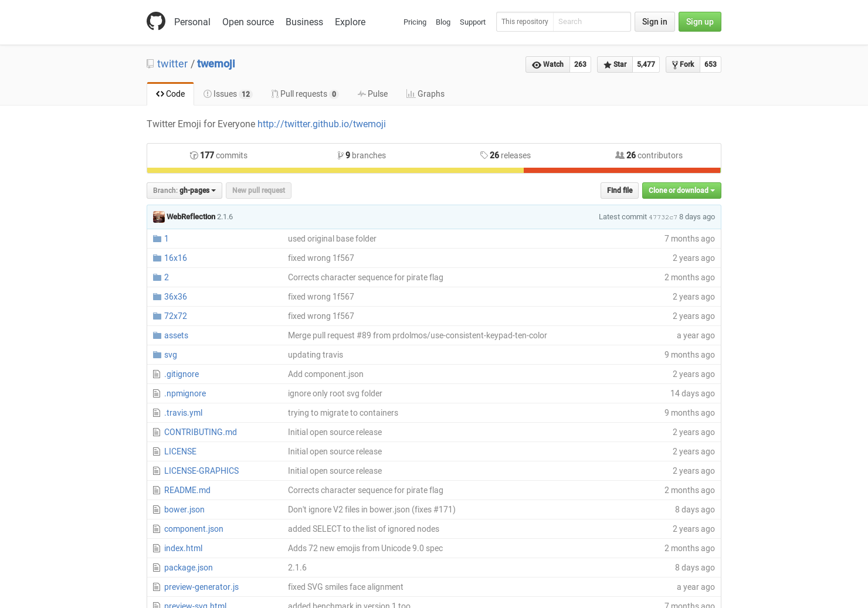Open the Business menu item

(x=304, y=22)
